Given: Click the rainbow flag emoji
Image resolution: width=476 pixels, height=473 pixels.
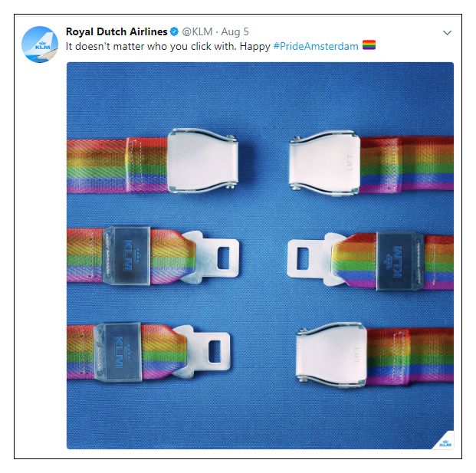Looking at the screenshot, I should (369, 45).
